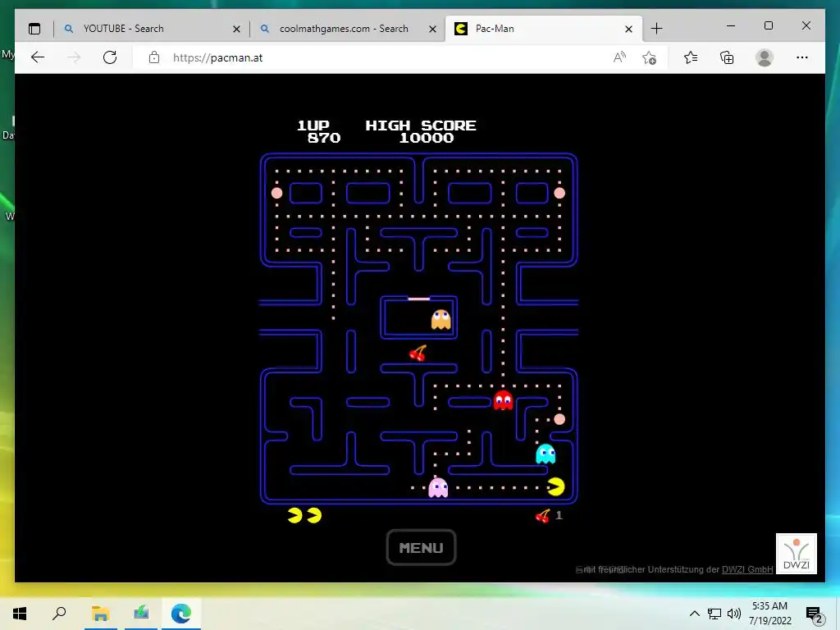Maximize the Edge browser window
Viewport: 840px width, 630px height.
tap(768, 25)
